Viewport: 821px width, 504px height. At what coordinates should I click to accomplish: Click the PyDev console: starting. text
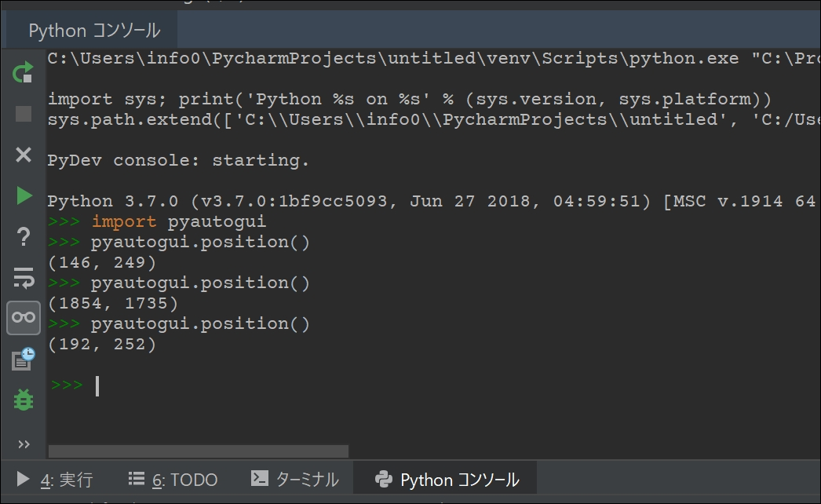tap(178, 160)
